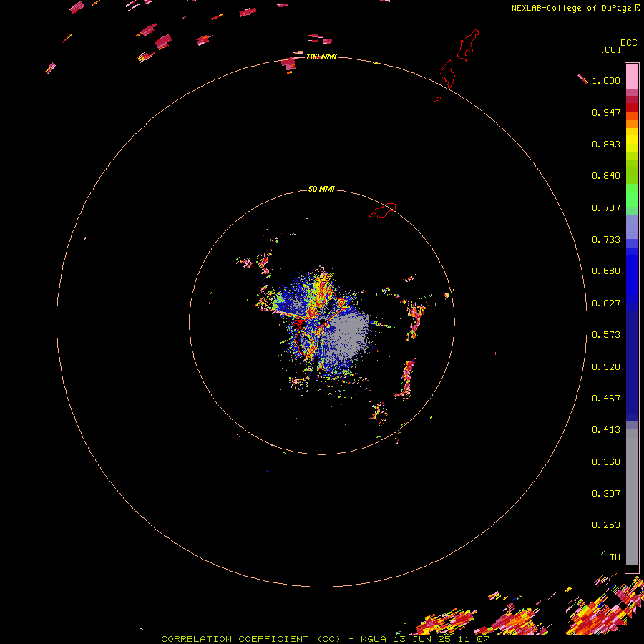Click the 0.360 scale value

click(x=606, y=462)
